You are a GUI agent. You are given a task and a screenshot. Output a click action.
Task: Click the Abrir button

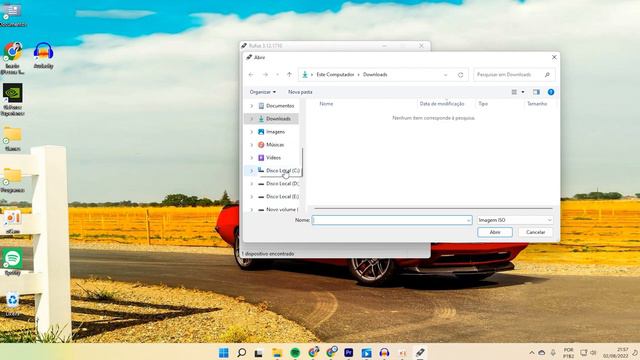pyautogui.click(x=495, y=232)
